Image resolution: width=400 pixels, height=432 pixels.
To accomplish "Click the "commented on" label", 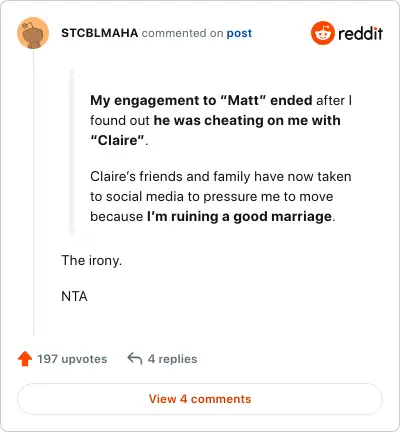I will coord(182,33).
